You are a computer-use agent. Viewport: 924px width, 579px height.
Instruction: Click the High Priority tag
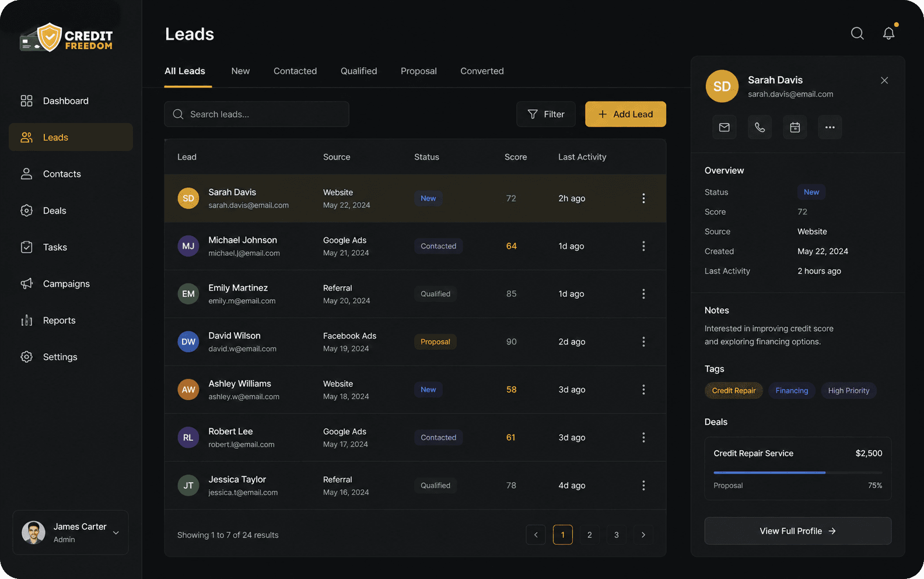click(848, 391)
